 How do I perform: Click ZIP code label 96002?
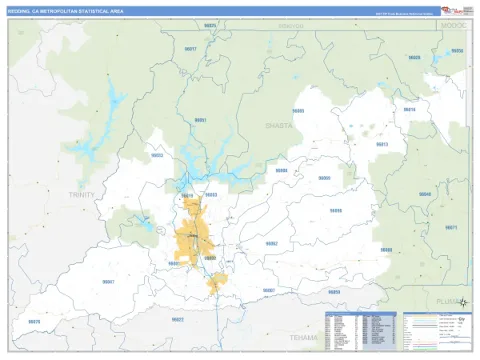coord(210,258)
